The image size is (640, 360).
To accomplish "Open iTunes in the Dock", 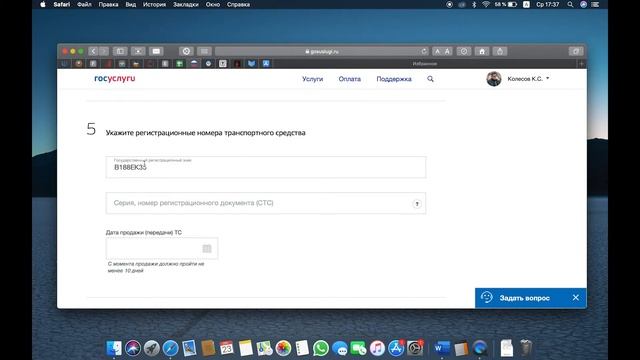I will pyautogui.click(x=377, y=348).
